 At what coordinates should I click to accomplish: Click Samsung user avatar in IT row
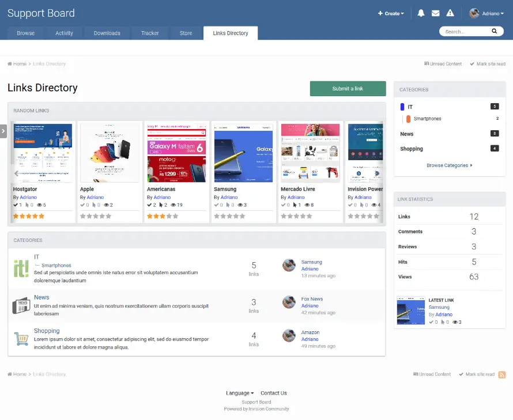(289, 265)
